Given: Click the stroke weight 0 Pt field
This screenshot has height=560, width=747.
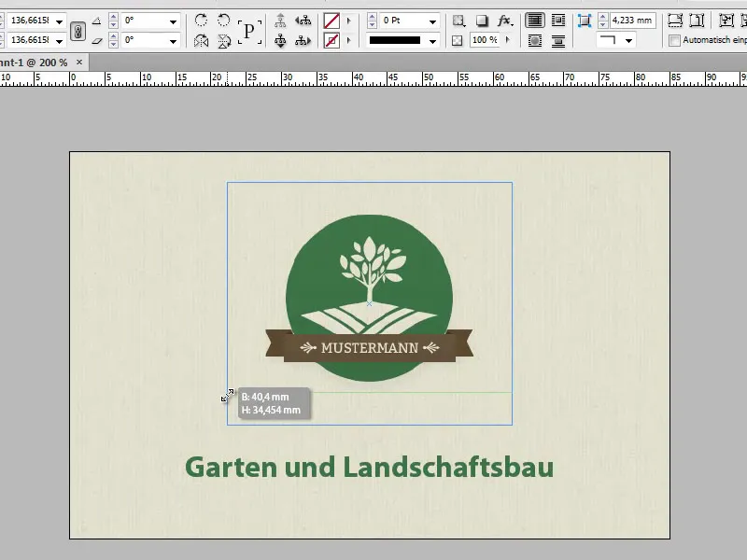Looking at the screenshot, I should tap(403, 21).
